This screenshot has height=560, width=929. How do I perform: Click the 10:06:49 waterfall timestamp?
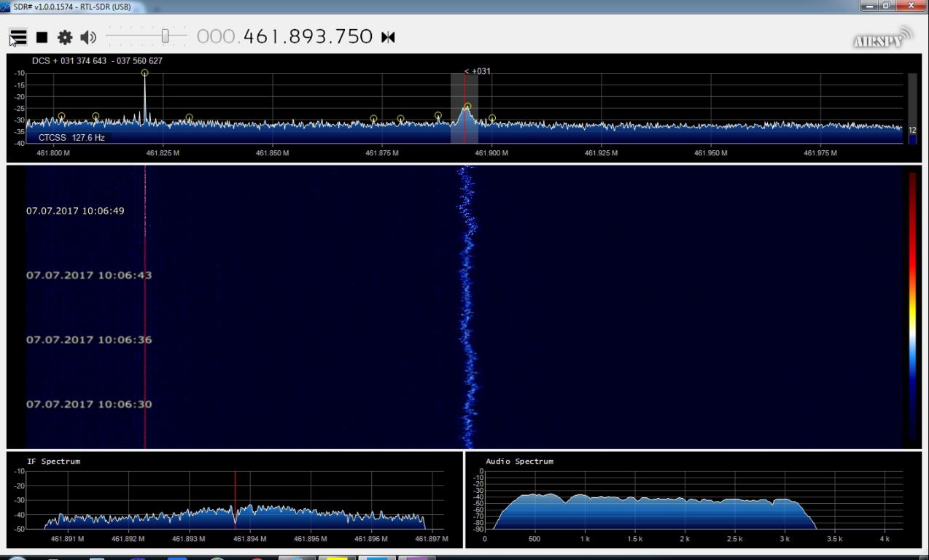75,211
